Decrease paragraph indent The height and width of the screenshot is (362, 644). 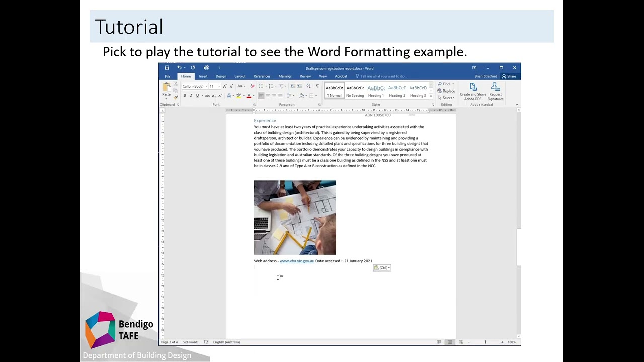tap(293, 86)
